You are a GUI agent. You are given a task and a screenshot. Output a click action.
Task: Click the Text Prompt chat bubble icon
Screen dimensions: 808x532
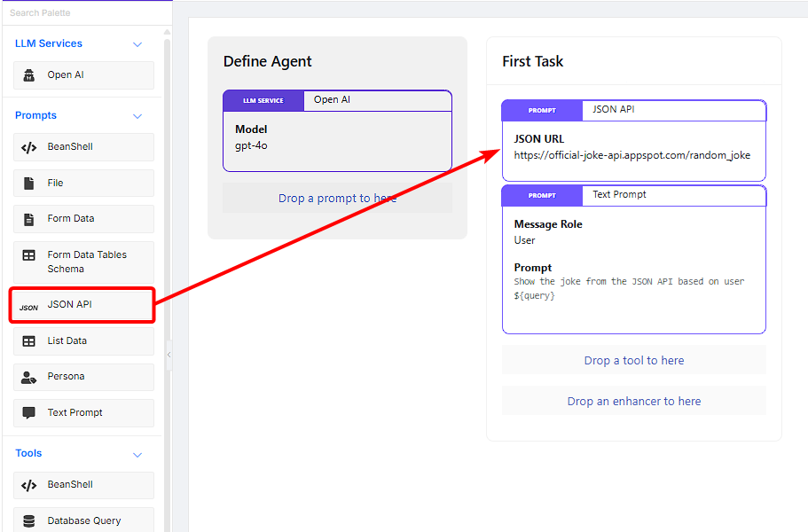[x=29, y=413]
